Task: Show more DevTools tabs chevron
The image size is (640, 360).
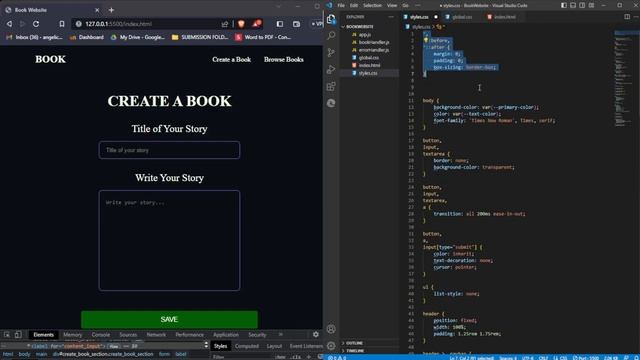Action: pyautogui.click(x=281, y=335)
